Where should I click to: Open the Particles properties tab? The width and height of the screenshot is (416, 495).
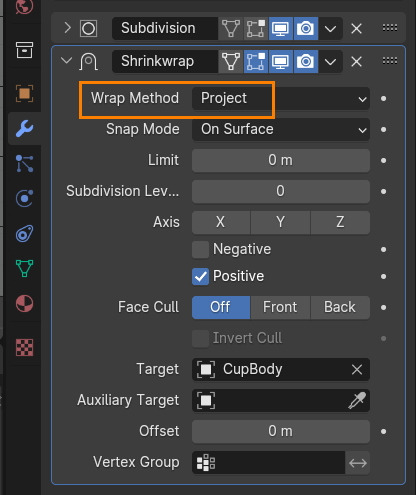click(x=24, y=164)
